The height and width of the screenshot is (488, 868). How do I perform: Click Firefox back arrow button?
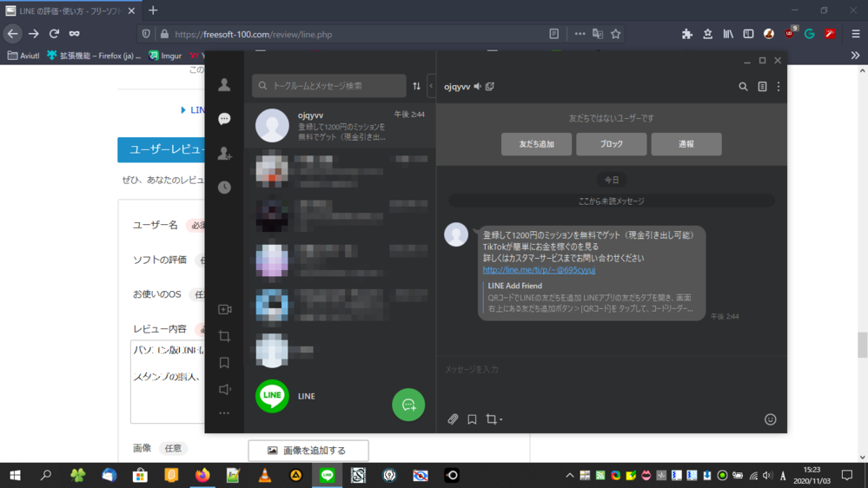12,35
